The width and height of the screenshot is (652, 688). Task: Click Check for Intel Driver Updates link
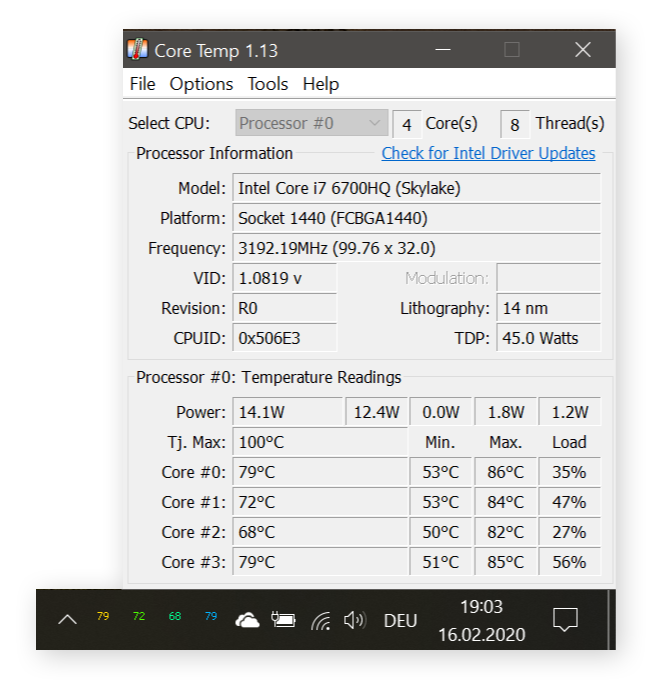tap(488, 153)
